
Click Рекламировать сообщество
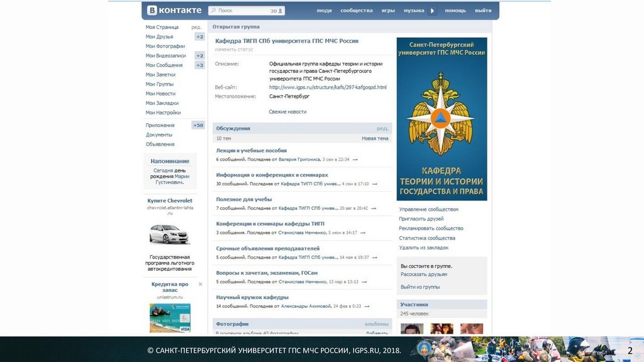pos(431,228)
